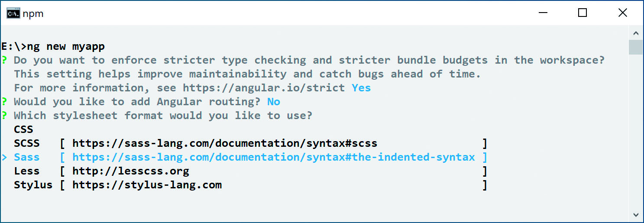The image size is (644, 223).
Task: Maximize the npm terminal window
Action: (x=583, y=13)
